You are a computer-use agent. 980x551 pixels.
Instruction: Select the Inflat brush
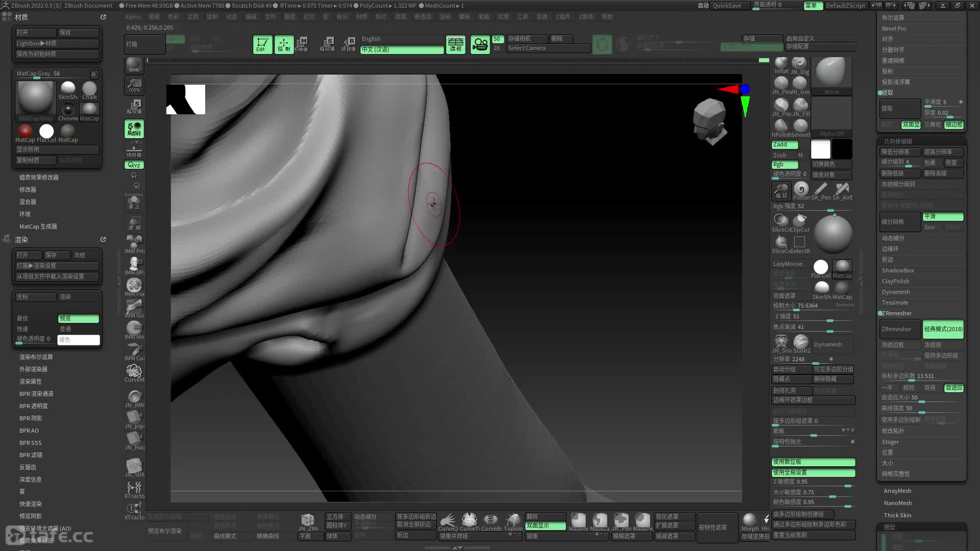click(781, 66)
